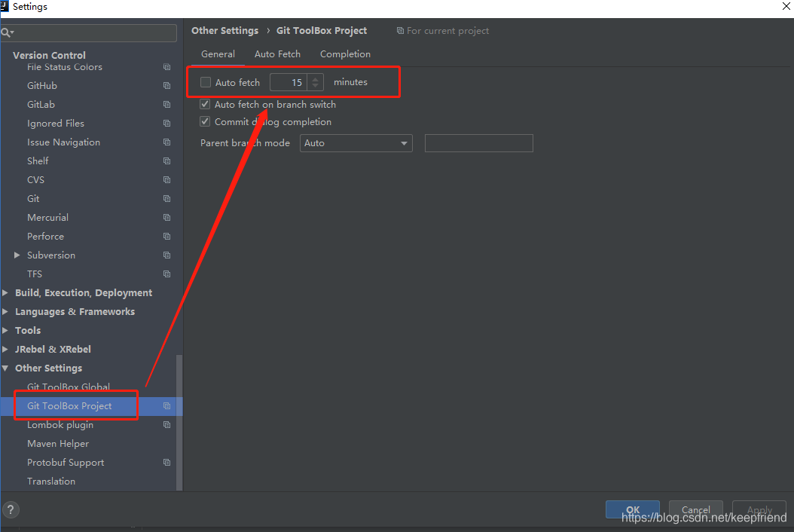Click project-level icon beside Perforce
Screen dimensions: 794x532
tap(166, 237)
